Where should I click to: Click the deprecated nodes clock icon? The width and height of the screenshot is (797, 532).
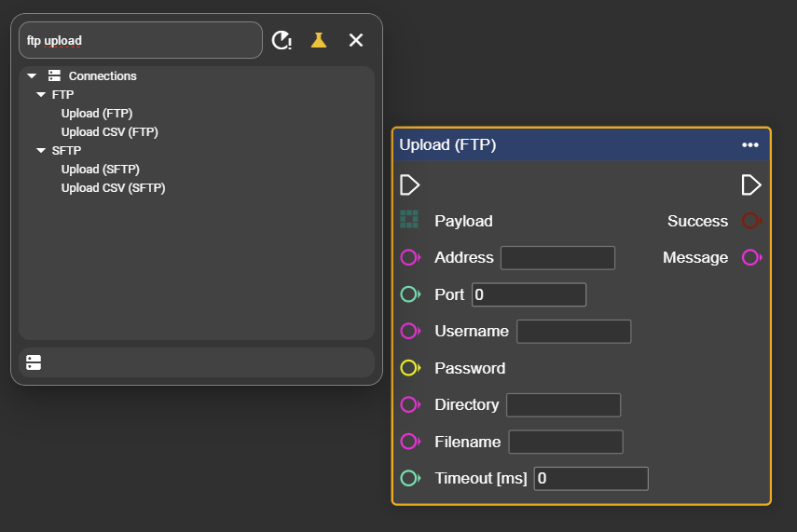(x=282, y=40)
